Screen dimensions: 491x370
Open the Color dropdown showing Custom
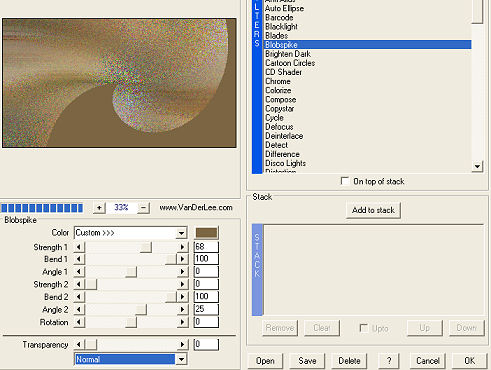pos(130,233)
